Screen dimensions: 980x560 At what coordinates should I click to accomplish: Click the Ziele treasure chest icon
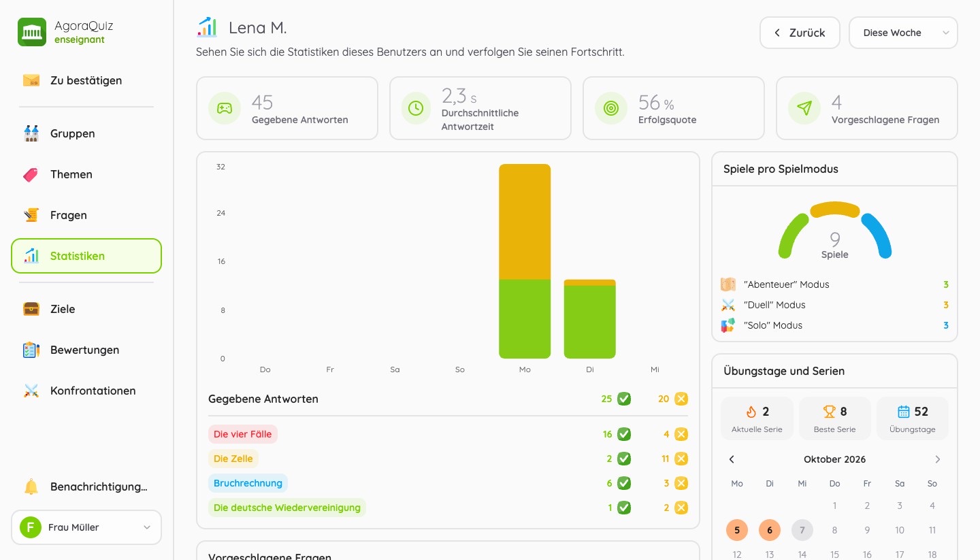coord(31,309)
